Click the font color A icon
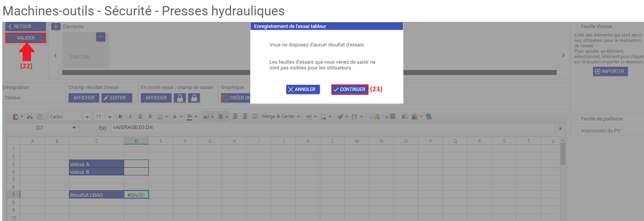This screenshot has width=644, height=221. 175,117
